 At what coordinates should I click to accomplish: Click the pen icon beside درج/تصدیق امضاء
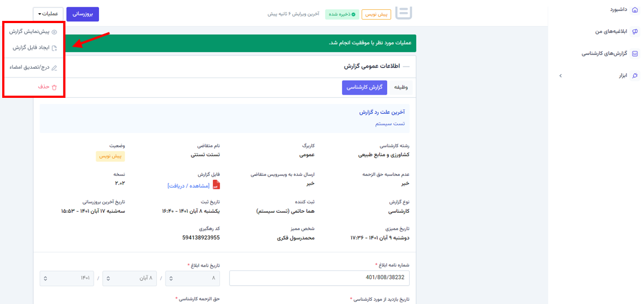[x=54, y=68]
